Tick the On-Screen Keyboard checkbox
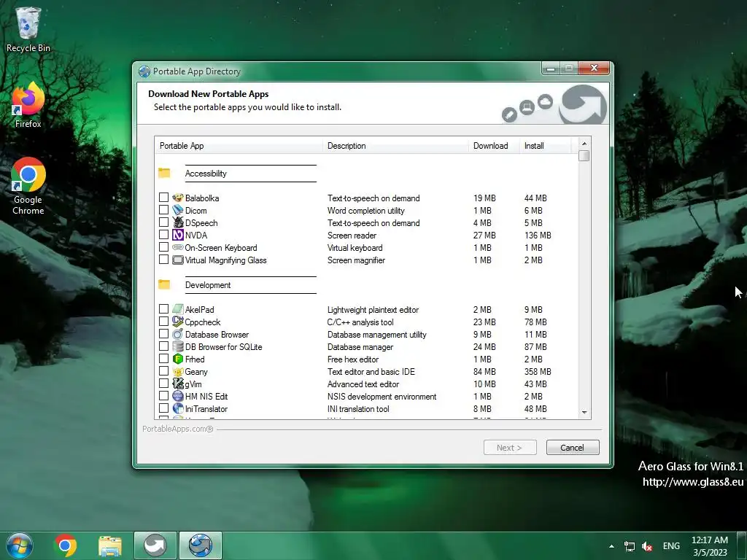747x560 pixels. pyautogui.click(x=163, y=246)
